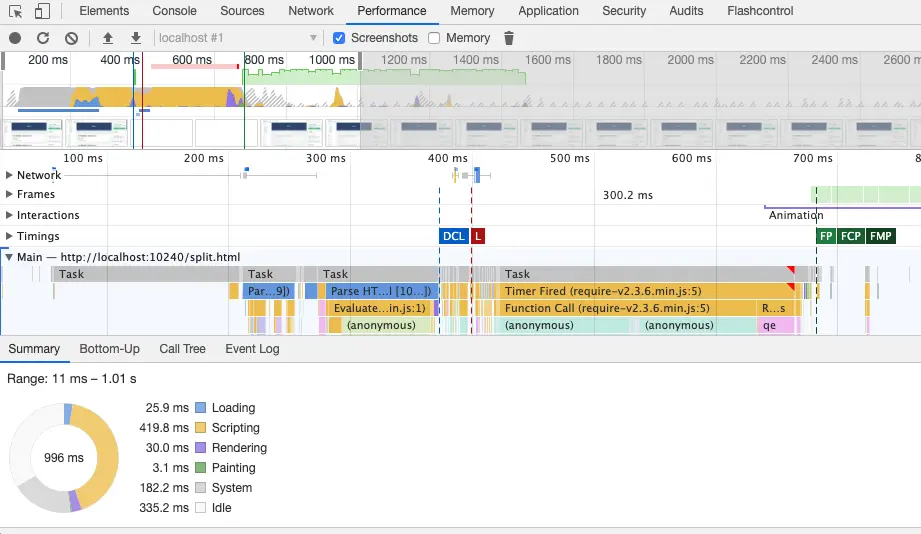Click the Range: 11 ms – 1.01 s text
Viewport: 921px width, 534px height.
pos(72,379)
